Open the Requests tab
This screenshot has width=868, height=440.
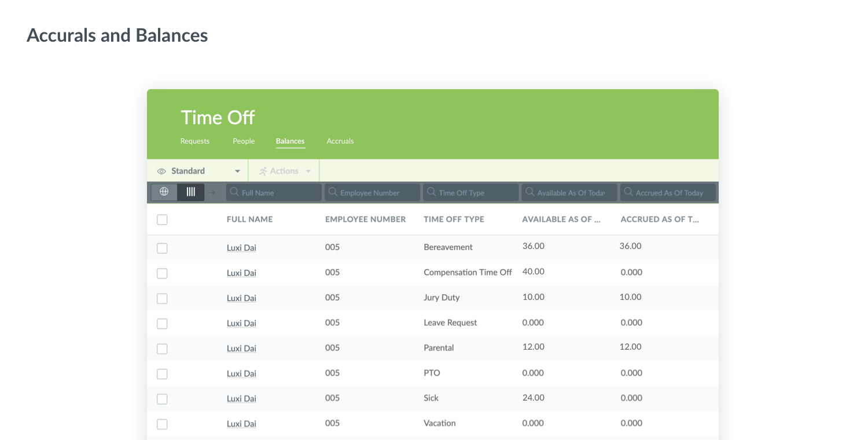point(194,141)
